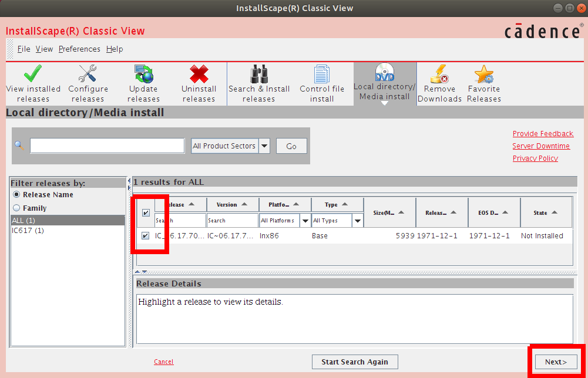This screenshot has width=588, height=378.
Task: Click the View installed releases icon
Action: (x=32, y=82)
